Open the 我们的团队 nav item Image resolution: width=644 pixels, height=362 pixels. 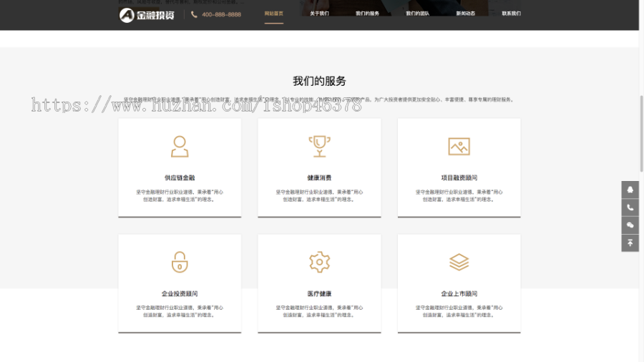point(418,14)
